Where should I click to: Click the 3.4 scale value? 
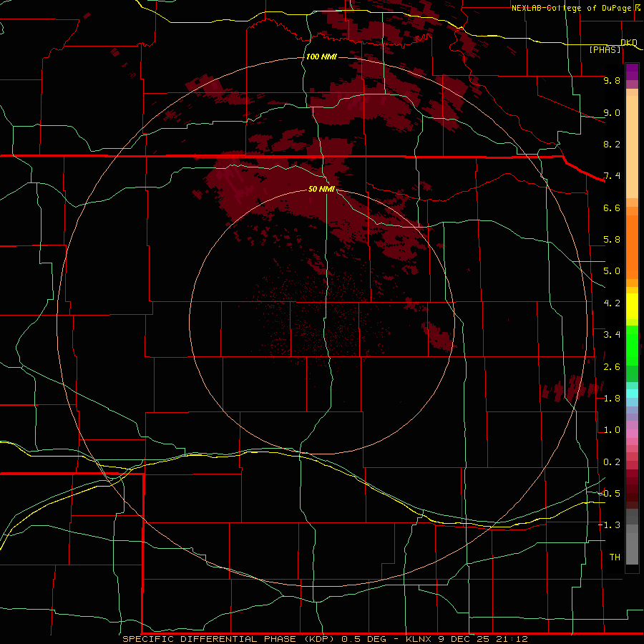click(612, 335)
